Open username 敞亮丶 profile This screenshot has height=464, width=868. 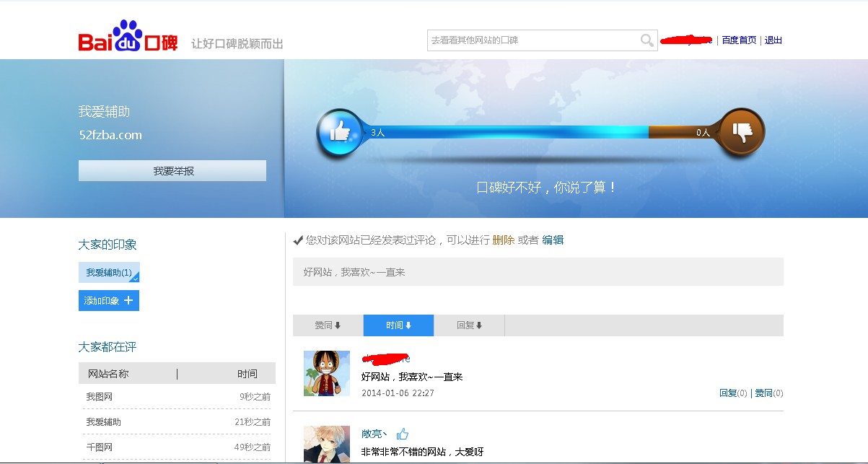(374, 434)
